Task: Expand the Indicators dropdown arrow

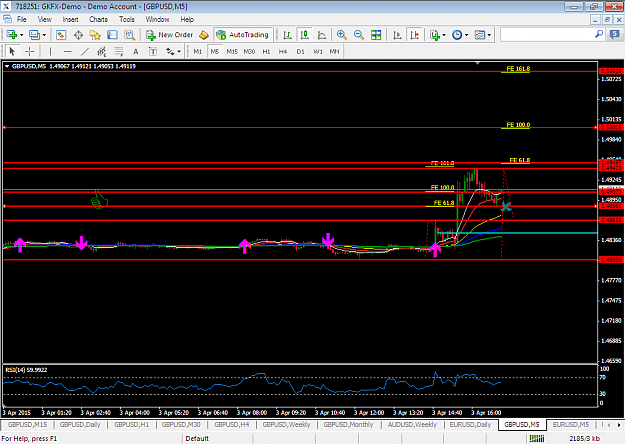Action: click(x=444, y=35)
